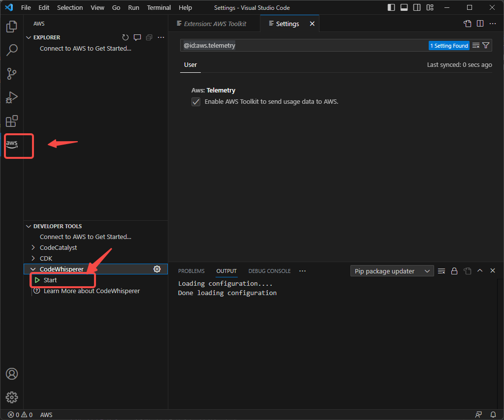Click Connect to AWS under Explorer
504x420 pixels.
pos(86,49)
